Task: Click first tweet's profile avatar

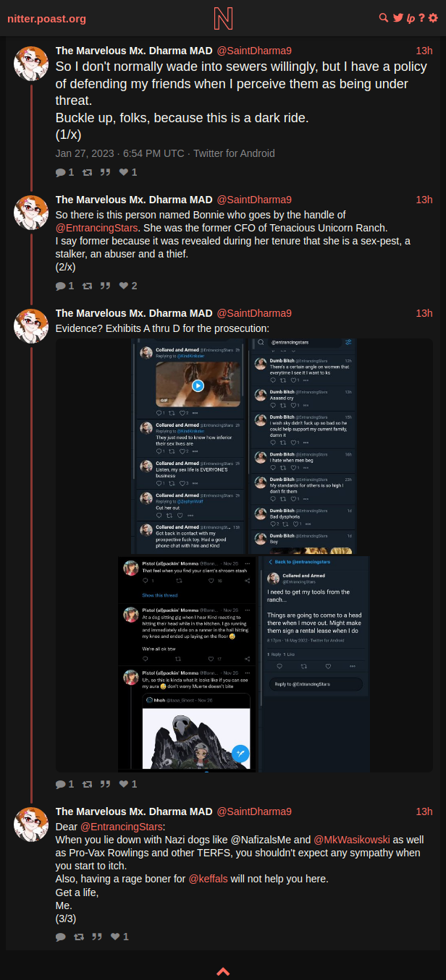Action: 31,64
